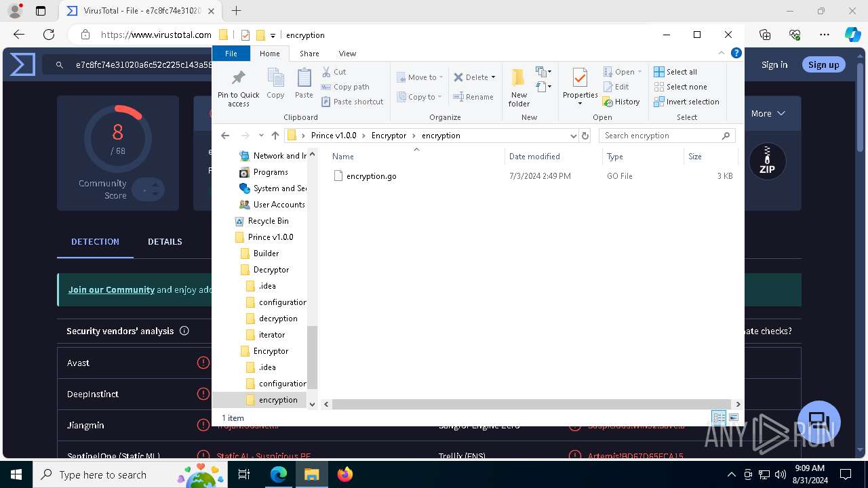Click Prince v1.0.0 in address breadcrumb
This screenshot has width=868, height=488.
(333, 136)
